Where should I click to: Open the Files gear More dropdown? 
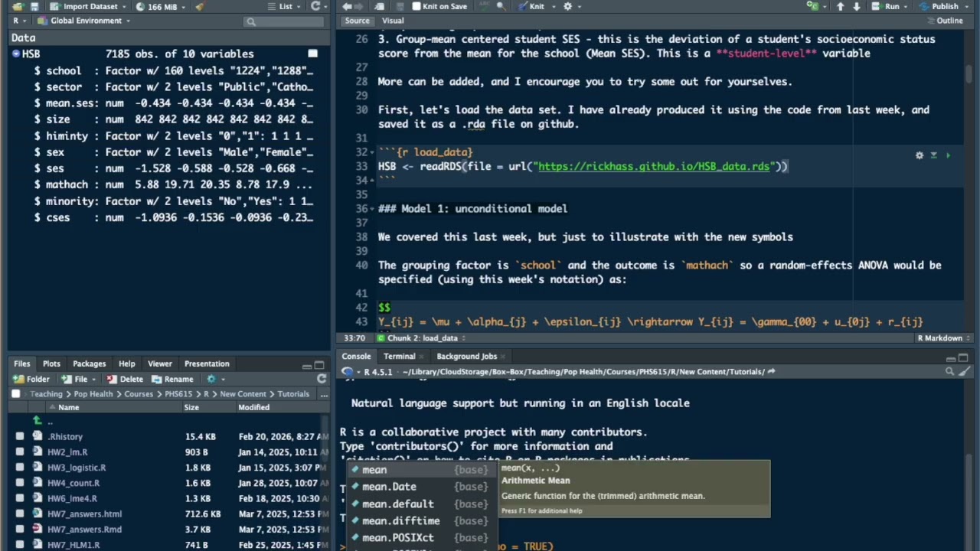click(215, 379)
